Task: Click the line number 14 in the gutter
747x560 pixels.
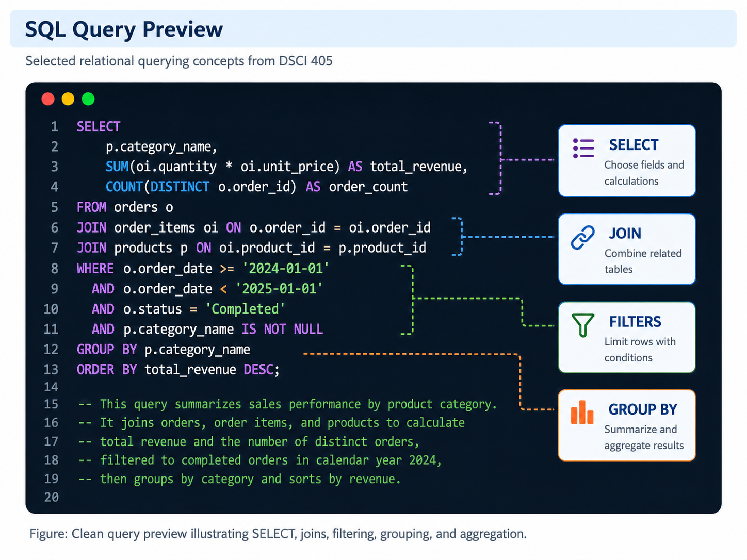Action: point(51,387)
